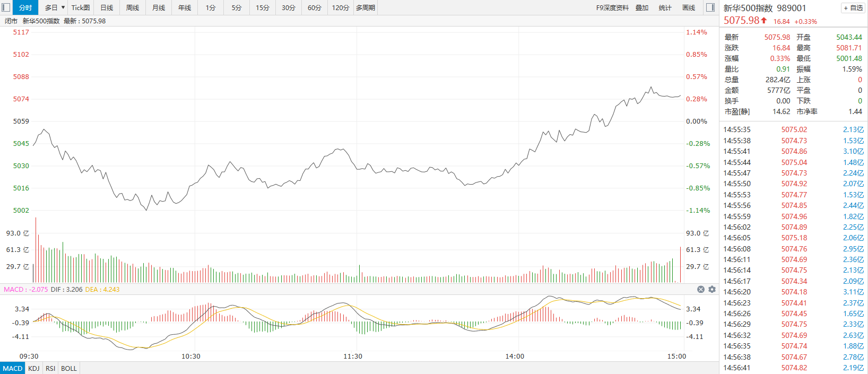The image size is (868, 374).
Task: Open F9深度资料
Action: pos(612,7)
